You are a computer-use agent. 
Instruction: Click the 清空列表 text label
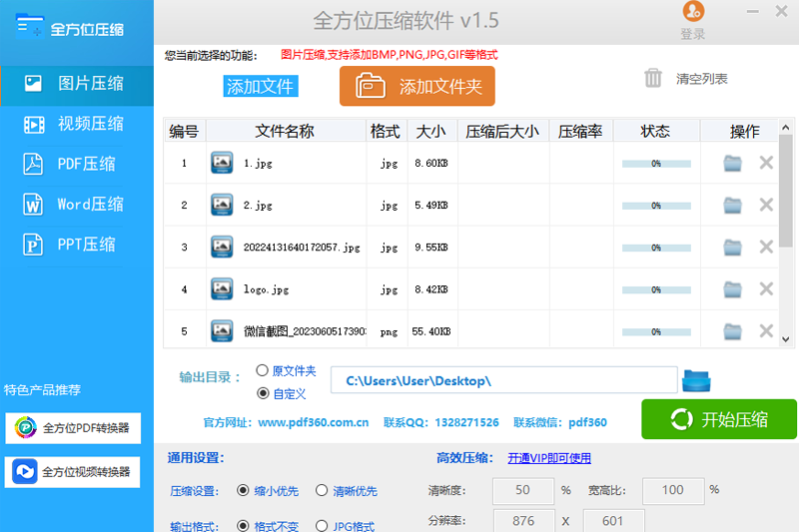click(x=702, y=79)
